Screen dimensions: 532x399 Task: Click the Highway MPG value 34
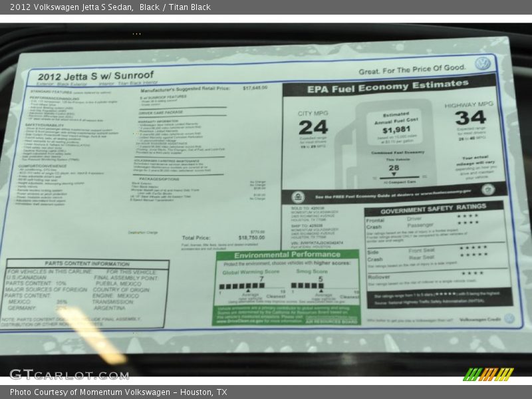471,118
